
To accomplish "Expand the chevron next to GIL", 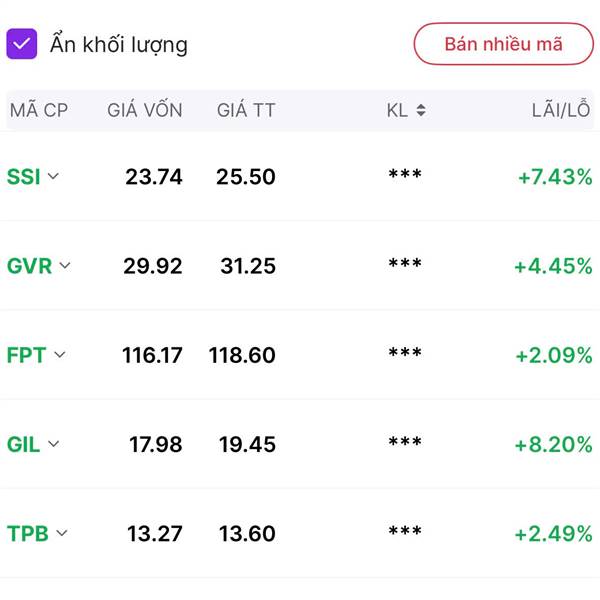I will coord(53,443).
